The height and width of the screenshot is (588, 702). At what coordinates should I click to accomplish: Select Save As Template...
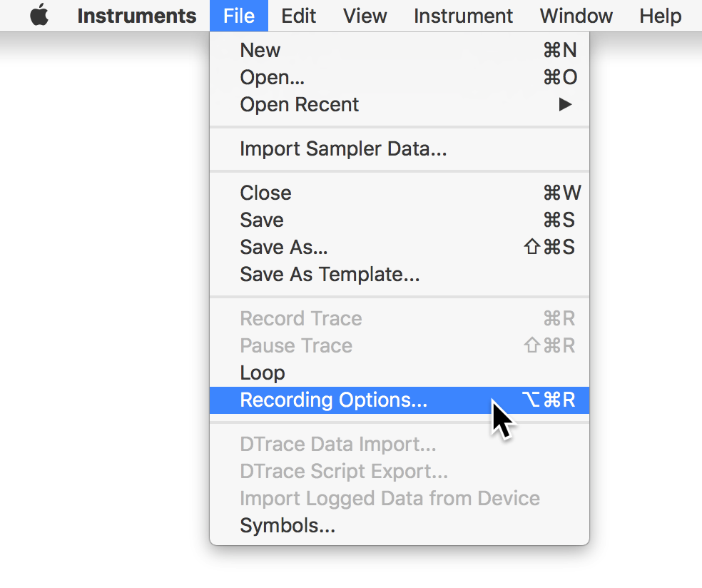330,274
